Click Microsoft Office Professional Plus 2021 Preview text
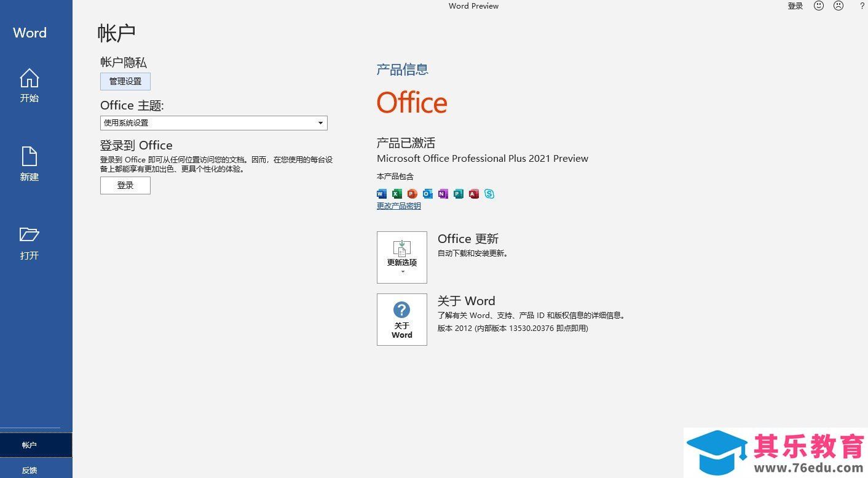 click(x=483, y=159)
